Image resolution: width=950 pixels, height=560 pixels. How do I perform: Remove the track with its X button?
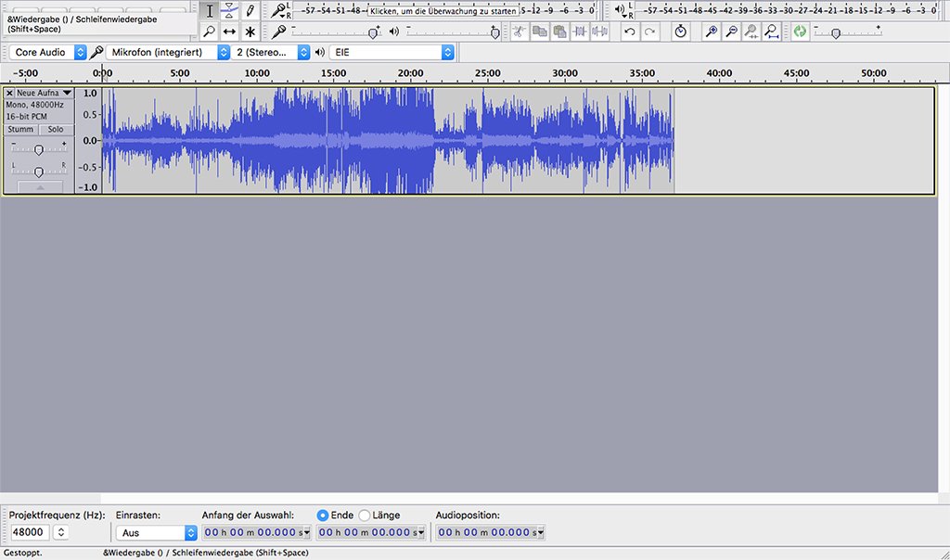click(9, 93)
